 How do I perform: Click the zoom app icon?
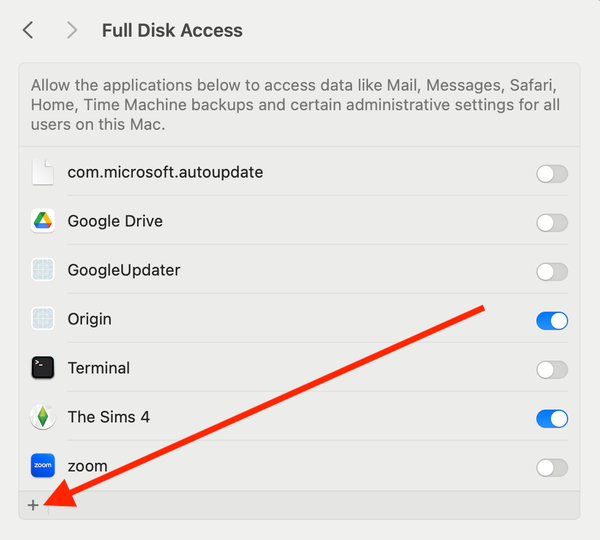[42, 466]
